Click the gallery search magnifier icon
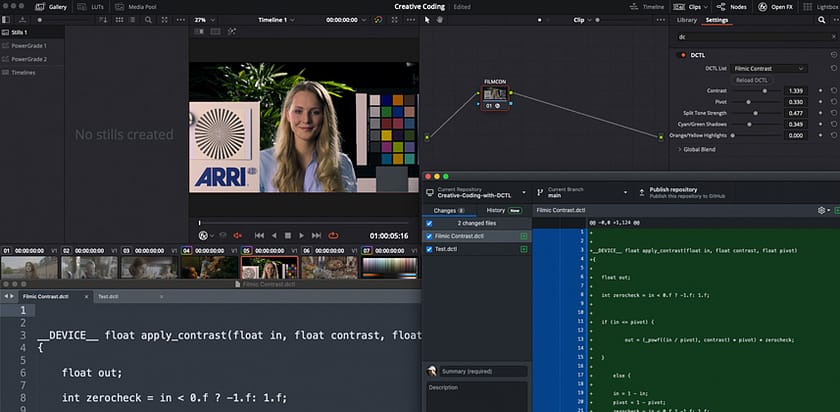840x412 pixels. pos(148,20)
